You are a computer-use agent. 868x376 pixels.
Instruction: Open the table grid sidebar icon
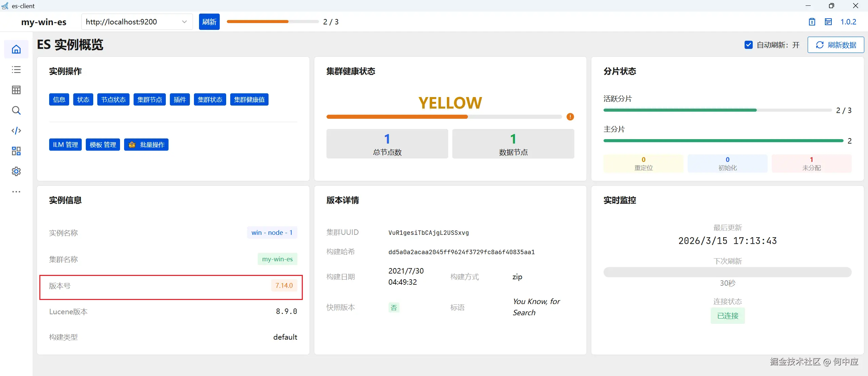16,90
